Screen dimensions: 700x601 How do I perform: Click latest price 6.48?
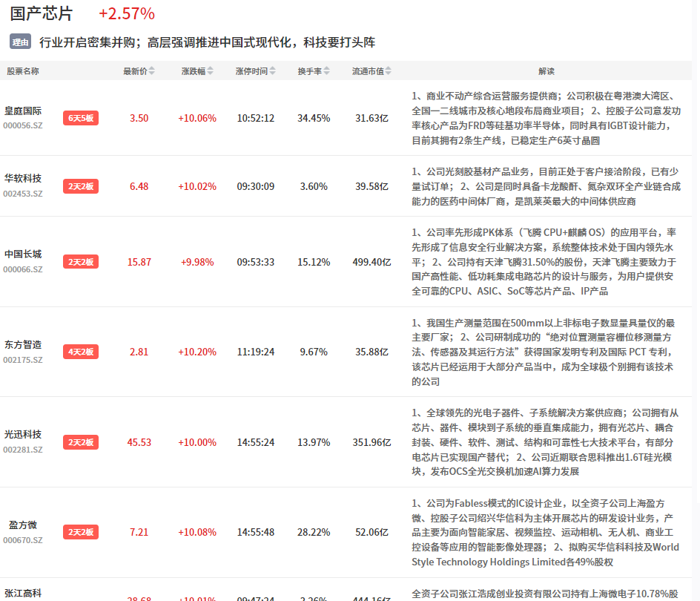pos(139,186)
